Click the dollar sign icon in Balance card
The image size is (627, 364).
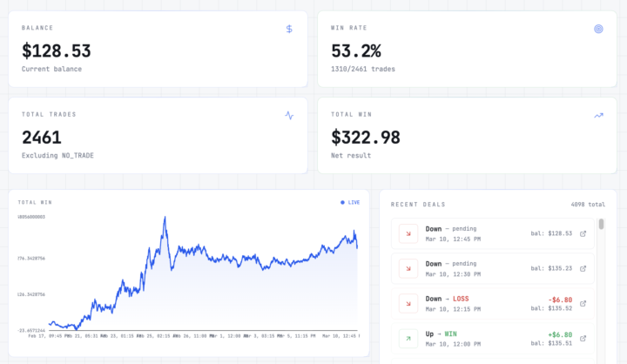289,29
